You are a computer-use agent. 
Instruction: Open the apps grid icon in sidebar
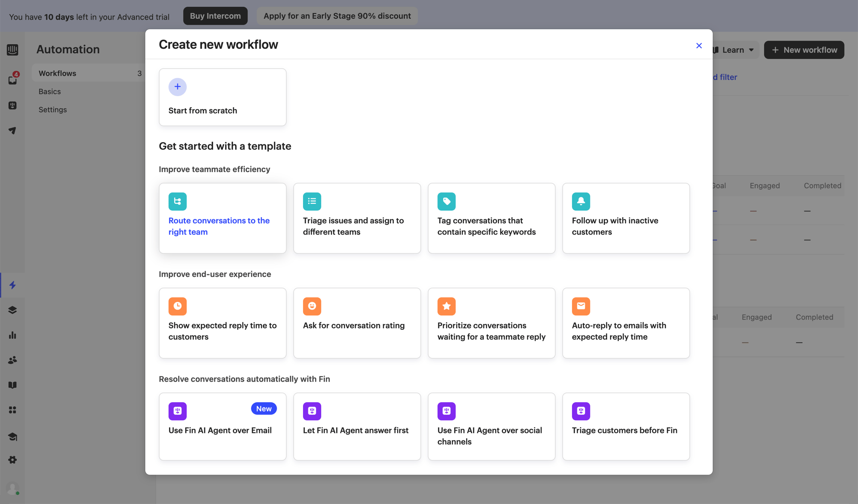point(13,410)
